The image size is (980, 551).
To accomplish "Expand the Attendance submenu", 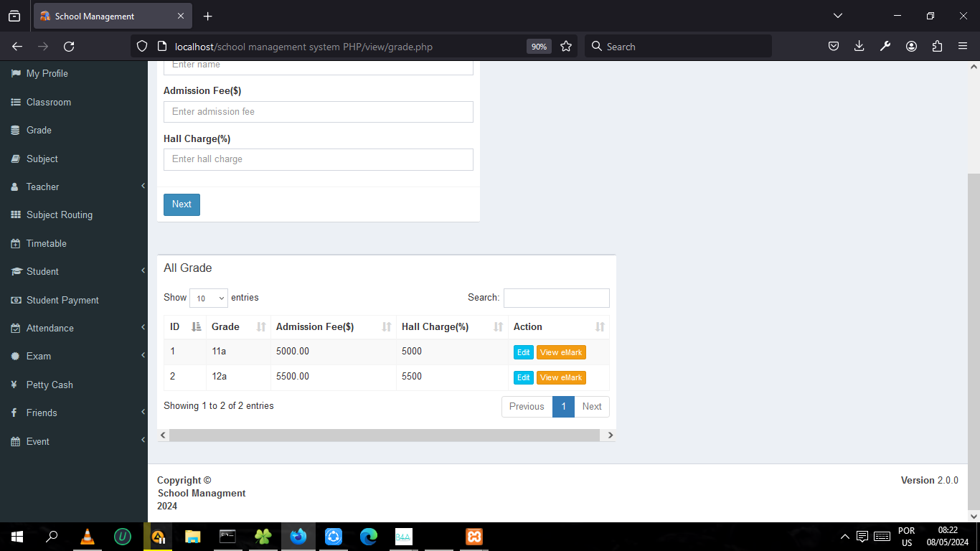I will click(73, 328).
